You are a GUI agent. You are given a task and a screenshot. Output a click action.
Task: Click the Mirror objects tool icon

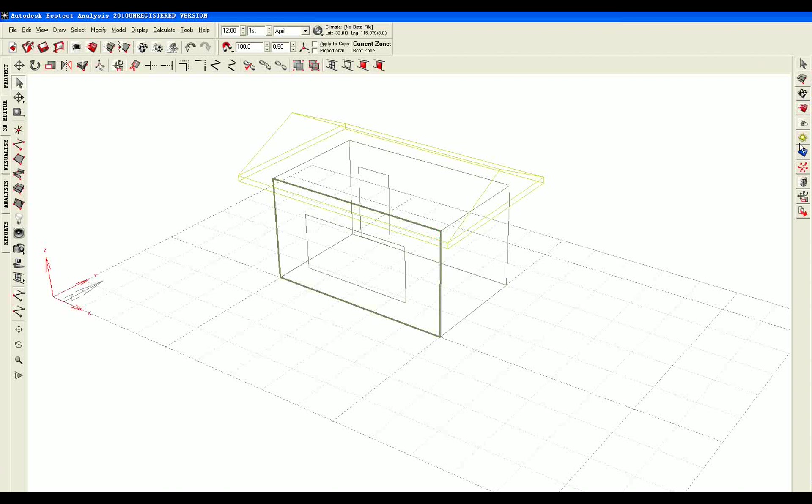66,66
